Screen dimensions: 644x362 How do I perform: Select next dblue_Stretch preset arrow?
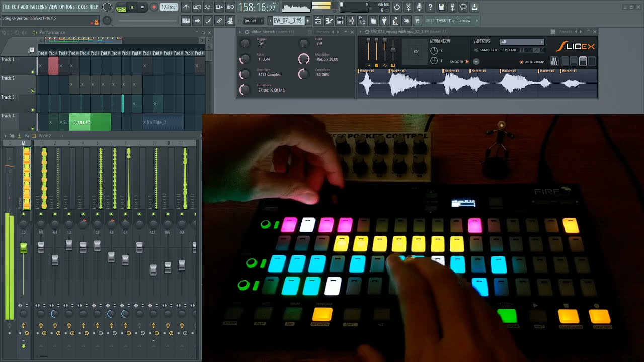click(338, 32)
